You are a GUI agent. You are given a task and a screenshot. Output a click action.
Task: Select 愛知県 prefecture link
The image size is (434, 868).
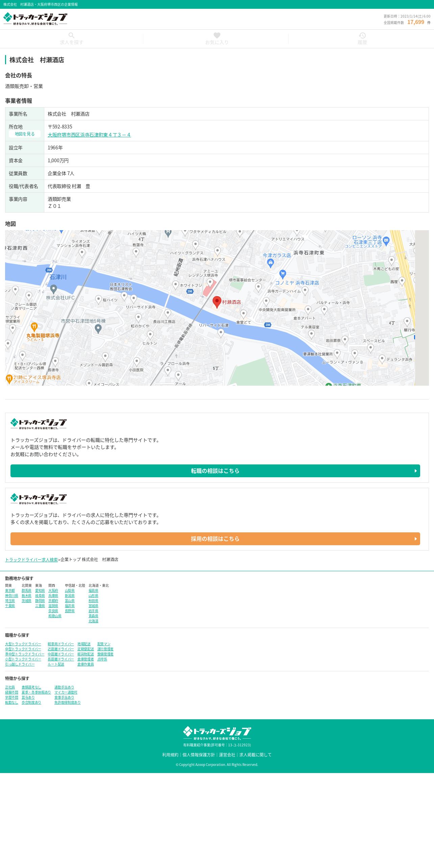click(40, 591)
